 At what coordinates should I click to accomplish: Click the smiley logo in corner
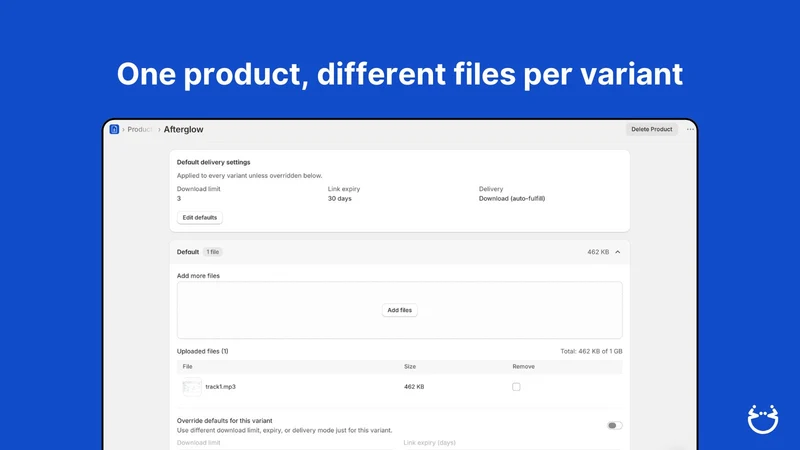pos(763,419)
